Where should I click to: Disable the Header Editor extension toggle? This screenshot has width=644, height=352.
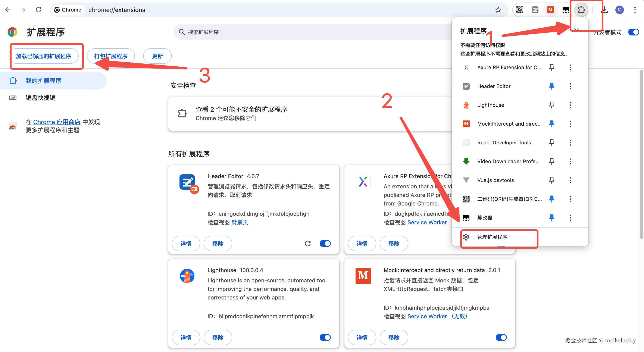tap(325, 243)
